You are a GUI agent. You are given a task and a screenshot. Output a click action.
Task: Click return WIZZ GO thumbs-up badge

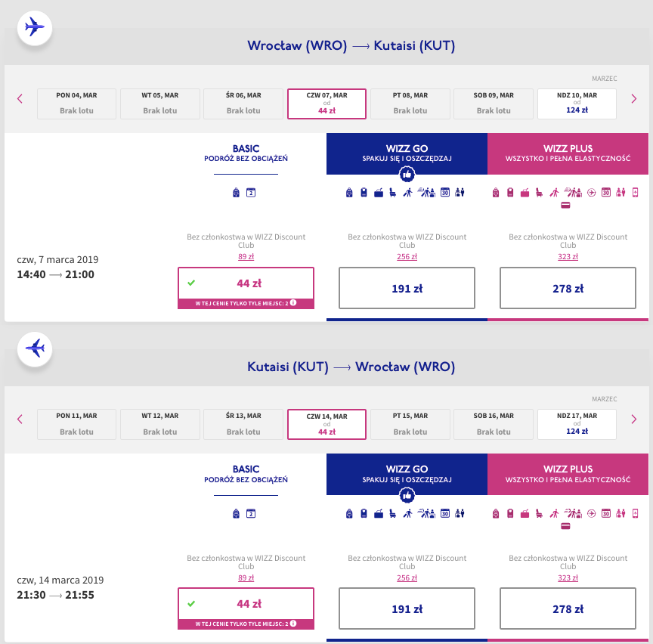tap(407, 495)
